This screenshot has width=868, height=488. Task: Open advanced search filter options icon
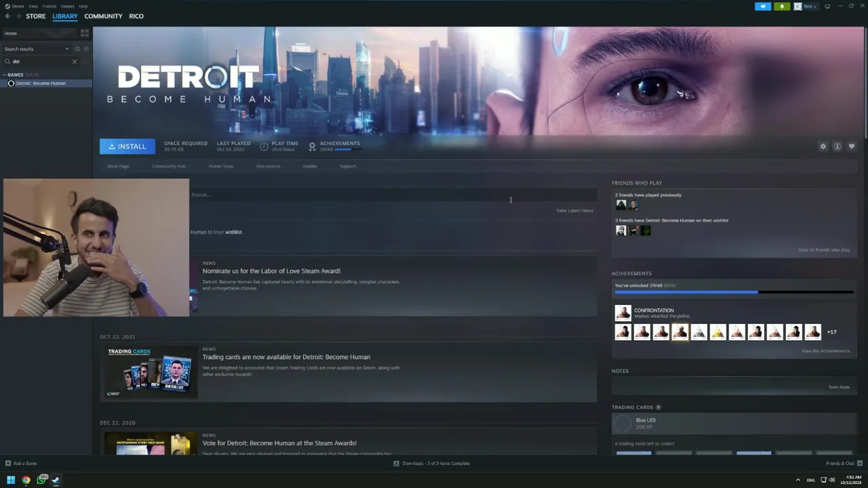pos(85,62)
